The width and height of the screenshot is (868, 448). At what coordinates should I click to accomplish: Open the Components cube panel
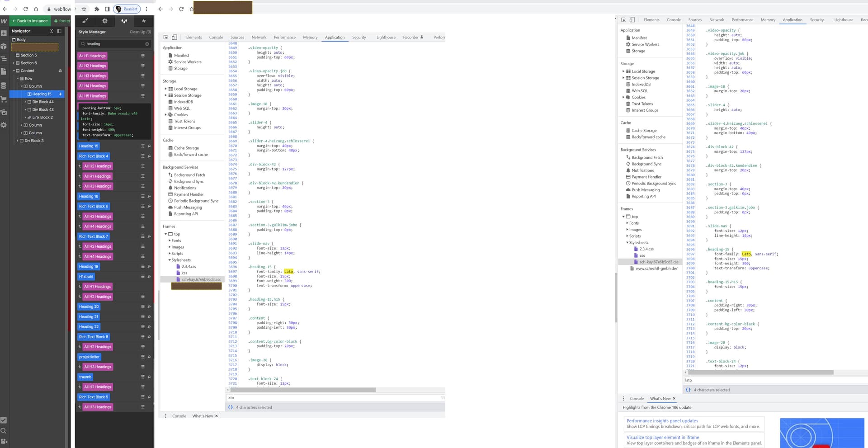tap(4, 45)
